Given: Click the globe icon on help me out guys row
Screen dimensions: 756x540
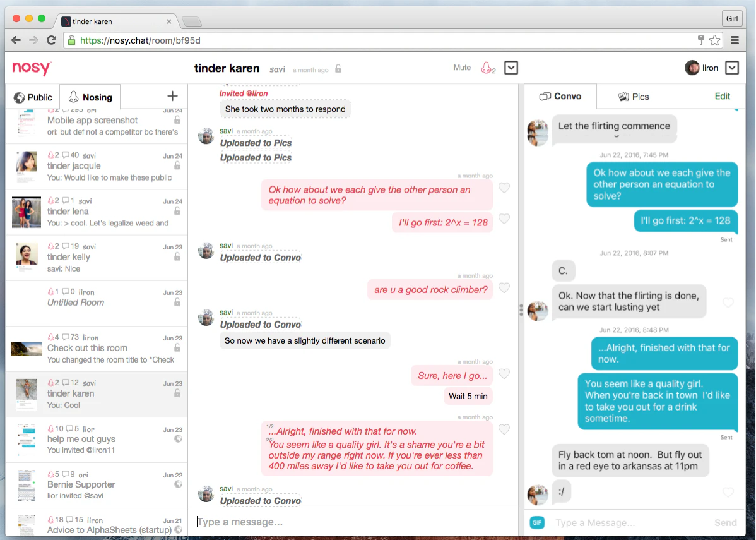Looking at the screenshot, I should (178, 439).
